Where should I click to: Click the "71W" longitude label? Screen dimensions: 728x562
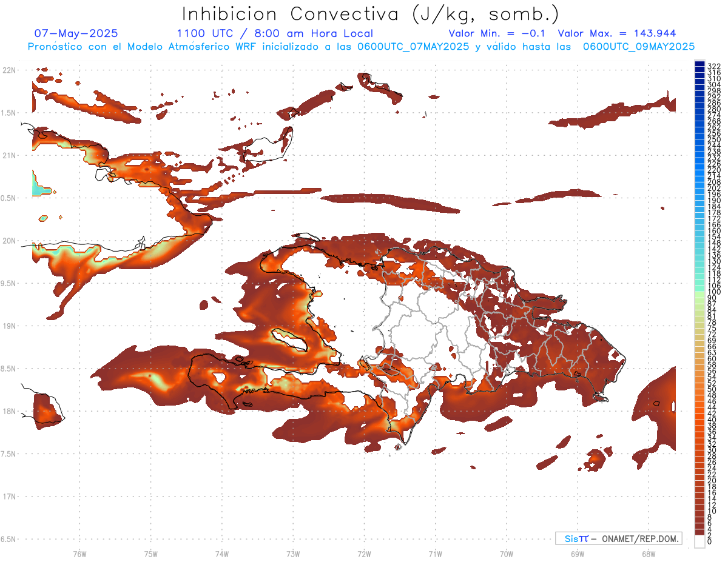tap(435, 554)
